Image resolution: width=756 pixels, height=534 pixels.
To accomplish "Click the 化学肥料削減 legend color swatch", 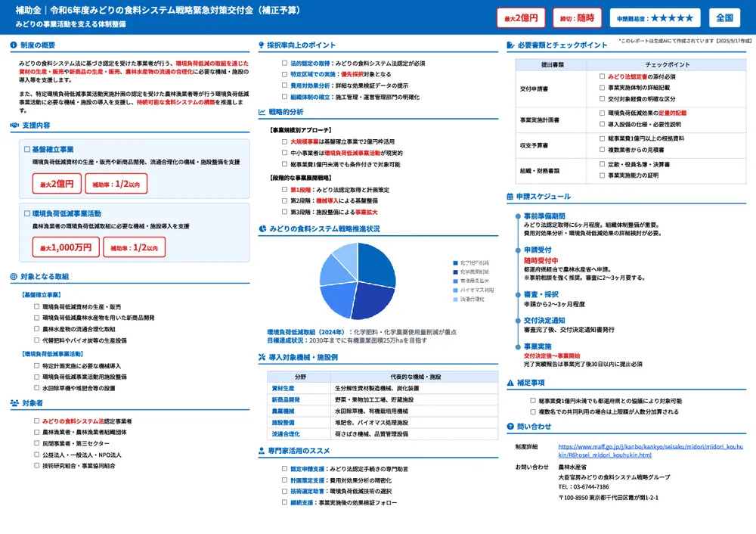I will 455,262.
